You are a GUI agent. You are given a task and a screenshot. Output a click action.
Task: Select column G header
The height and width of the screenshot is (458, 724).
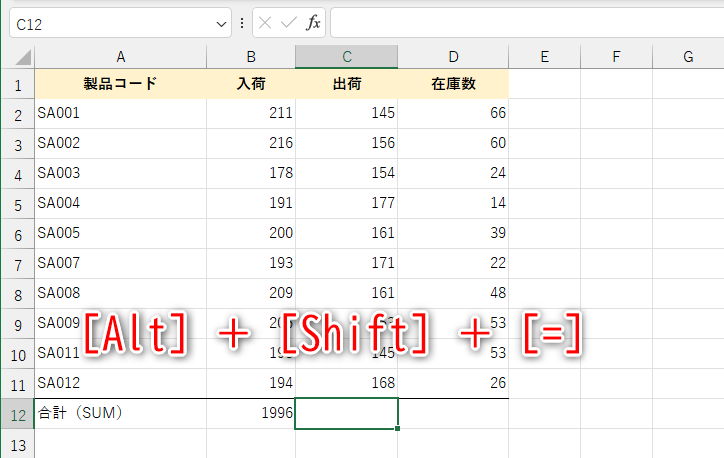[688, 57]
